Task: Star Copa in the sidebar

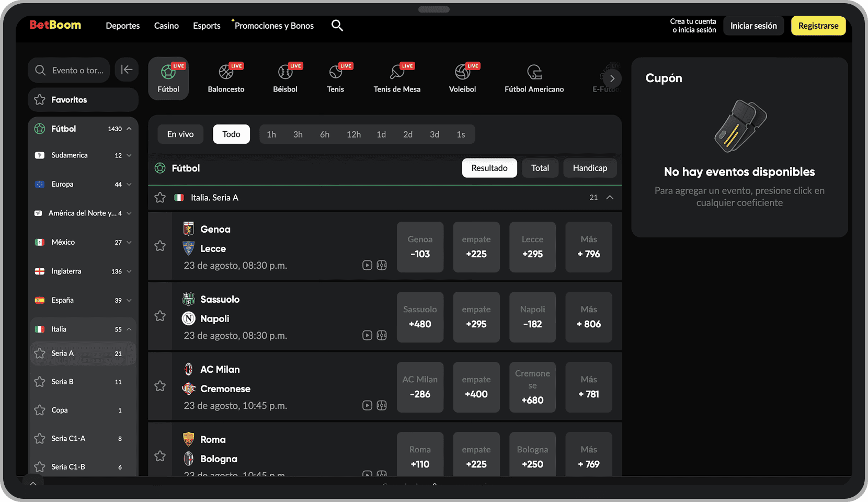Action: (x=40, y=410)
